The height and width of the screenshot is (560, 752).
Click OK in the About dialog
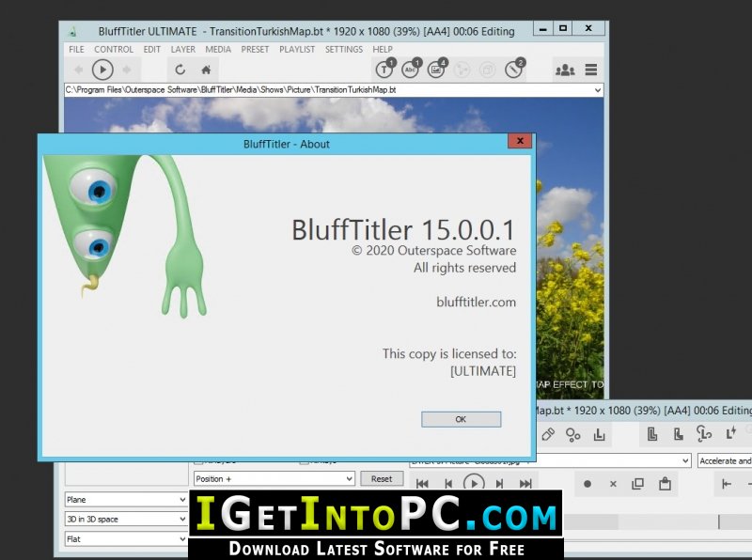tap(461, 419)
